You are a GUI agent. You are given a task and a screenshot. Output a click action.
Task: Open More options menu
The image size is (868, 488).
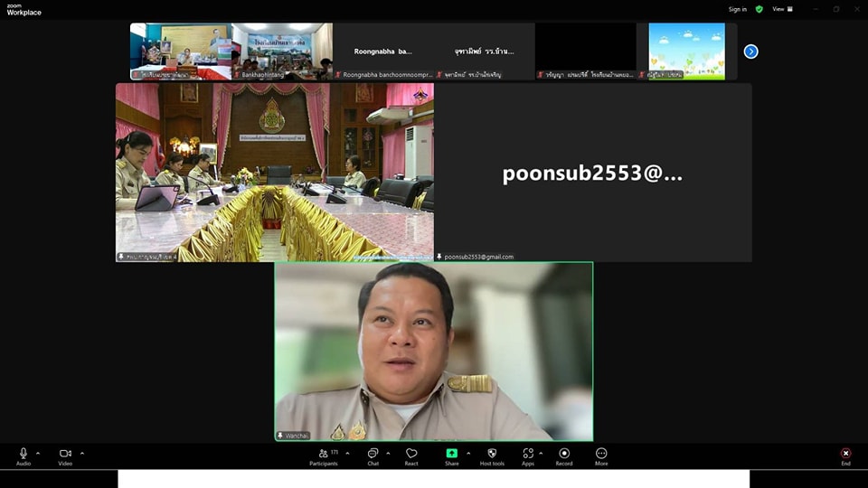601,456
